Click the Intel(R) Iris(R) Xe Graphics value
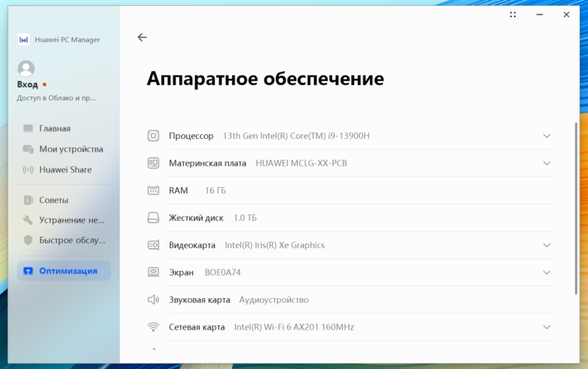Viewport: 588px width, 369px height. (274, 245)
